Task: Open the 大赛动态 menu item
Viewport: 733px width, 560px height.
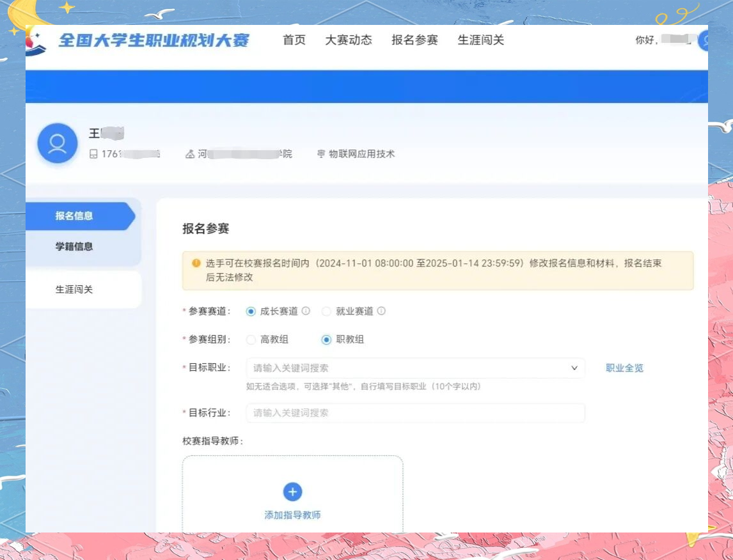Action: coord(349,40)
